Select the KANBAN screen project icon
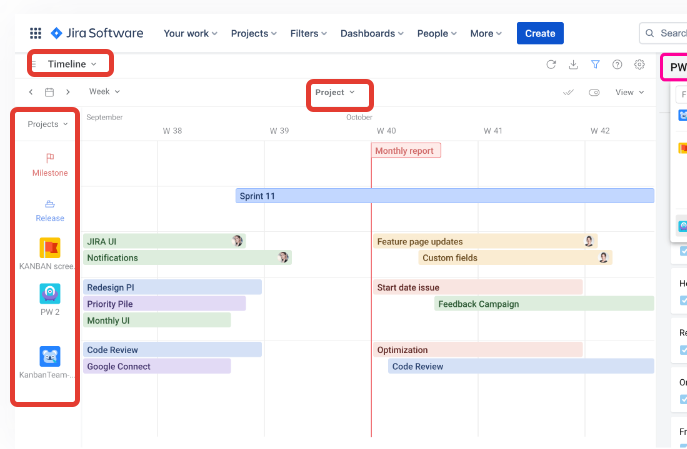The image size is (687, 449). (50, 248)
